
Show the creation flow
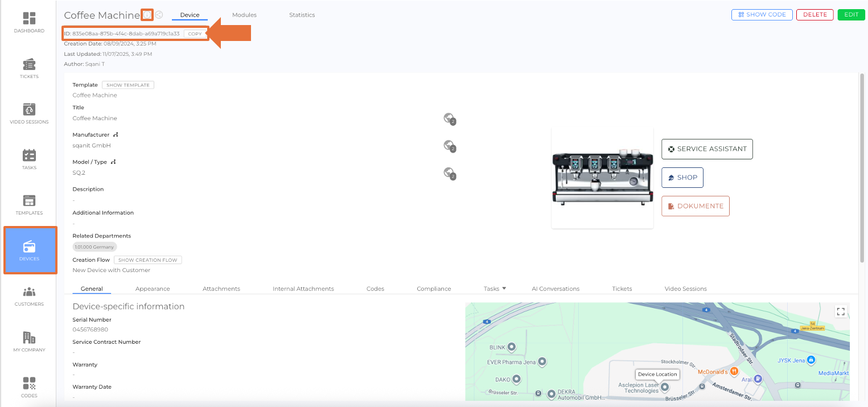tap(147, 260)
